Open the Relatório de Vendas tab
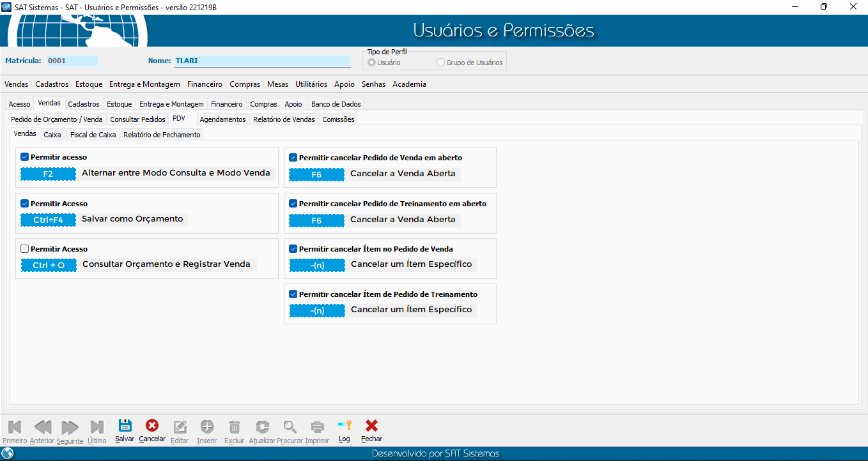Image resolution: width=868 pixels, height=461 pixels. pos(284,119)
